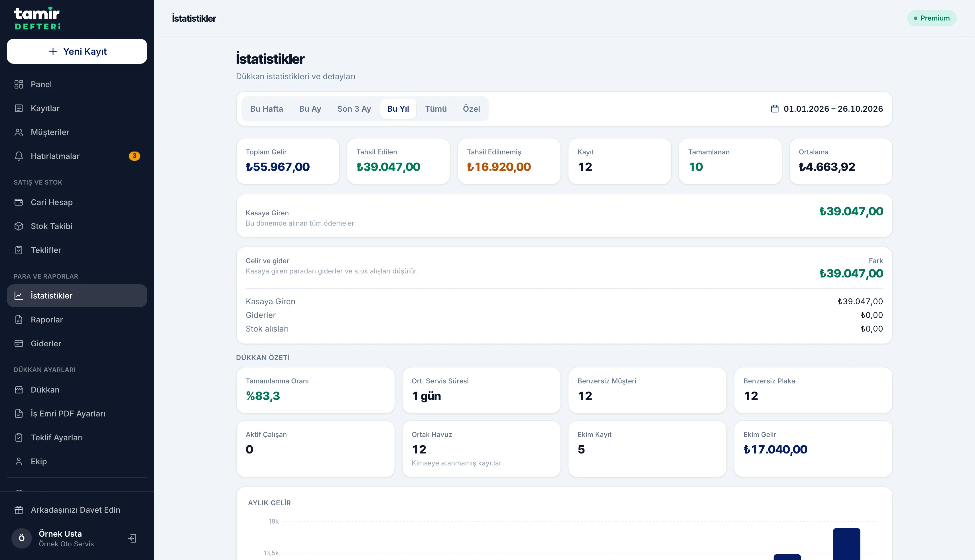
Task: Click the Toplam Gelir ₺55.967,00 card
Action: point(288,161)
